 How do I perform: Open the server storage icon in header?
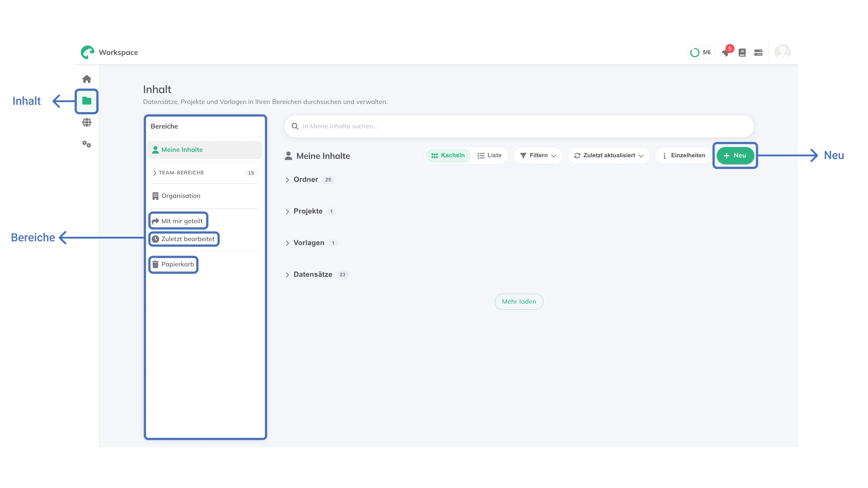758,53
